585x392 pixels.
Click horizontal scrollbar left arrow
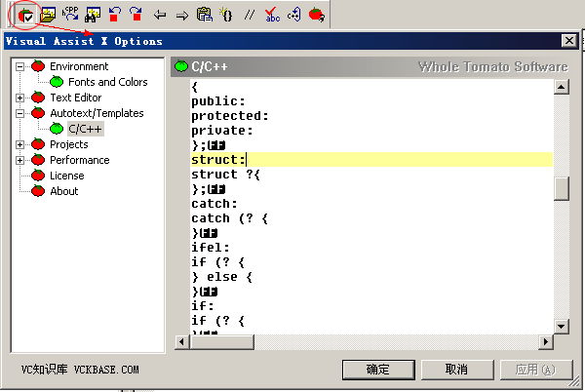[x=182, y=341]
